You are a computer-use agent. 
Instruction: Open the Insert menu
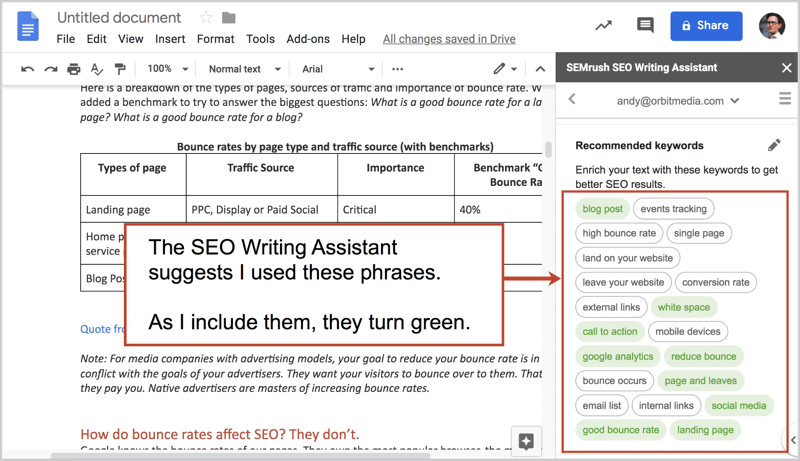pyautogui.click(x=170, y=39)
